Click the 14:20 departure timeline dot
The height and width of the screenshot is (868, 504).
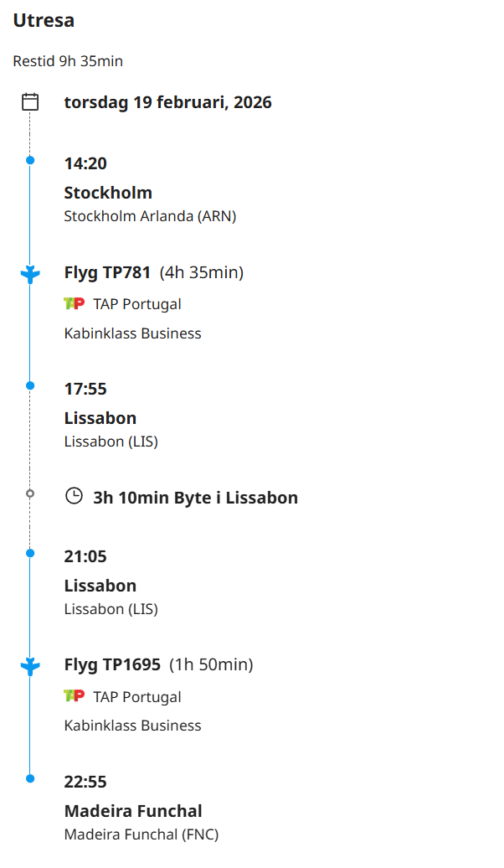pyautogui.click(x=30, y=160)
